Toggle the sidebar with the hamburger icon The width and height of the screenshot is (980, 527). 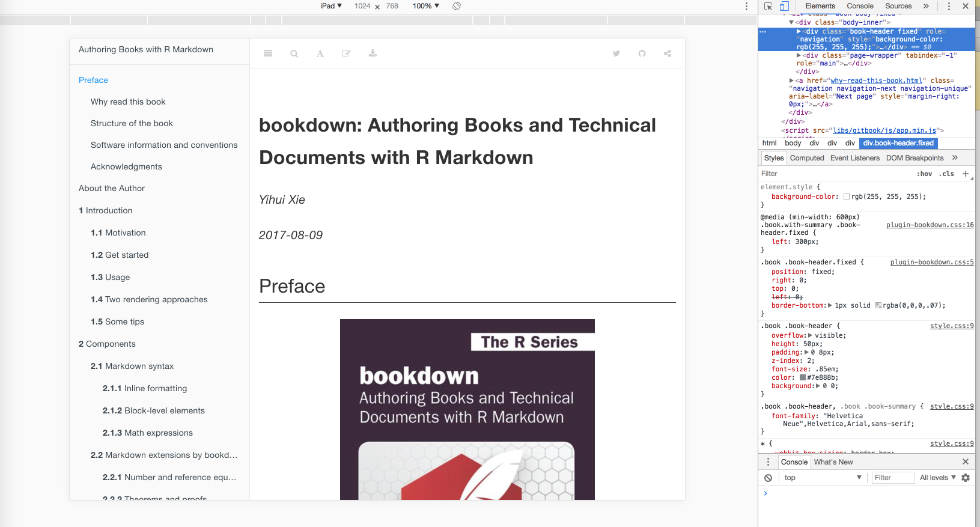click(268, 53)
